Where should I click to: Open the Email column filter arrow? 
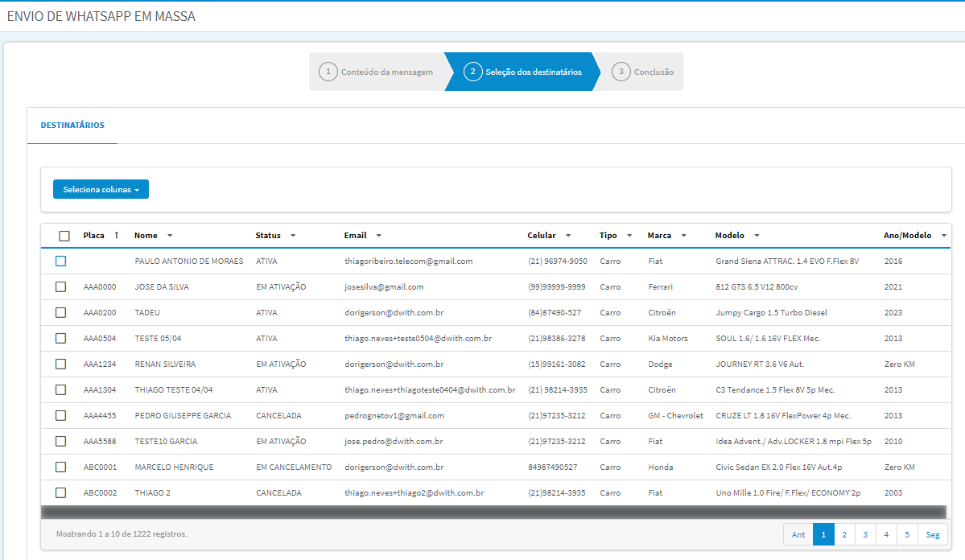[378, 236]
